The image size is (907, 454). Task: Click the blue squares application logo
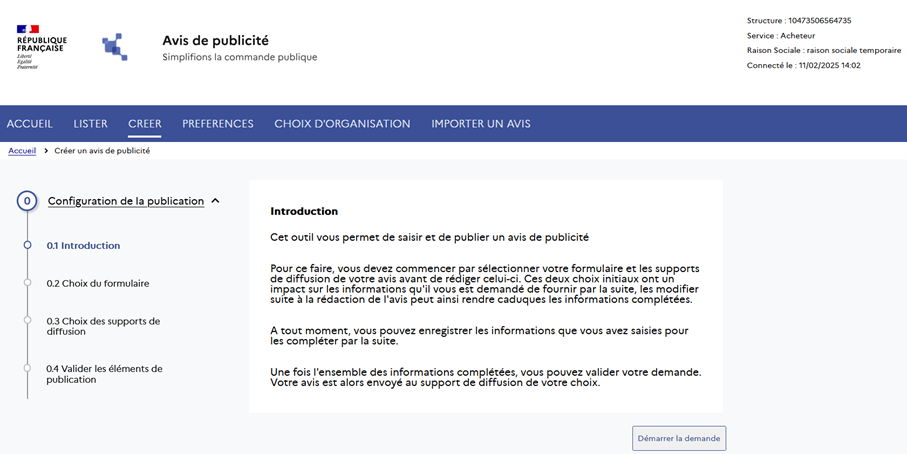click(x=115, y=47)
